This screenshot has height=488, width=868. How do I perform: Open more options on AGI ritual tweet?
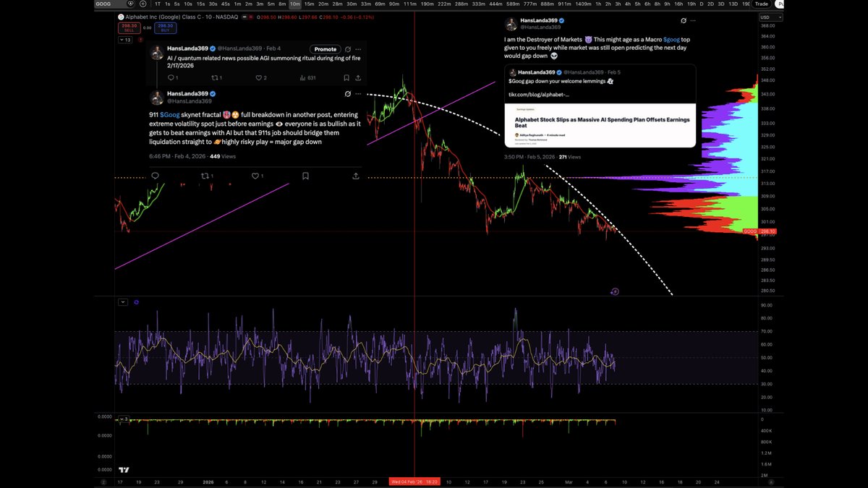pos(358,49)
